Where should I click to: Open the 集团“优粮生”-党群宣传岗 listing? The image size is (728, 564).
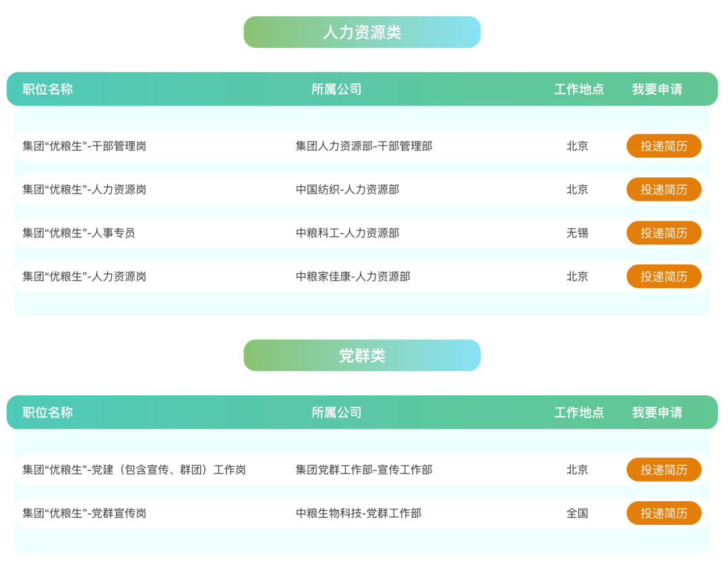(84, 513)
